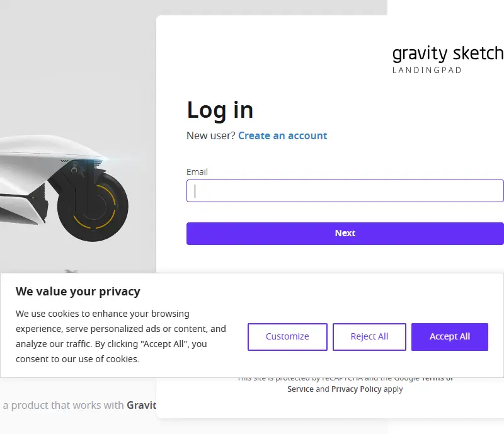Open the Create an account link
This screenshot has height=434, width=504.
(x=282, y=135)
